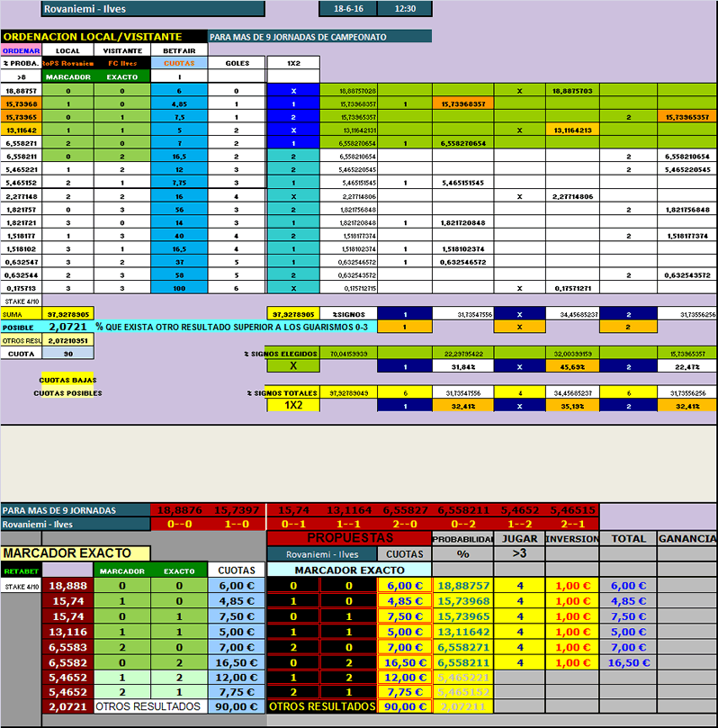718x728 pixels.
Task: Select the red '15,7397' cell
Action: (237, 510)
